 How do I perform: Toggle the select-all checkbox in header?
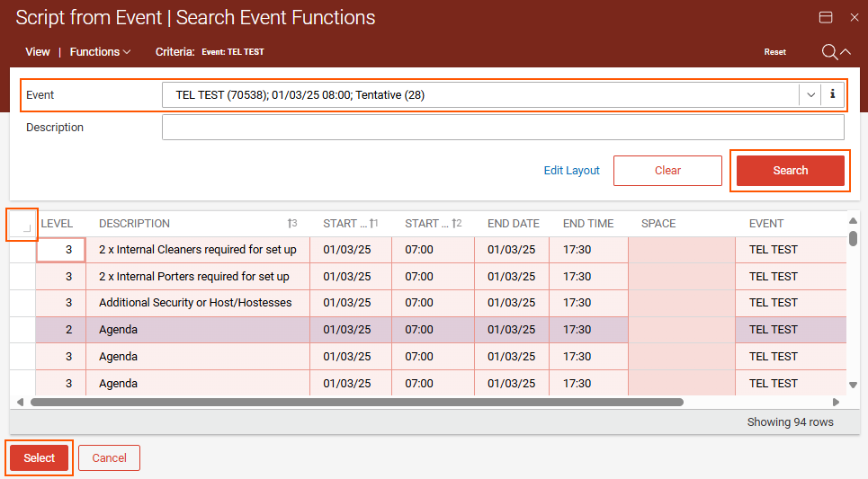pyautogui.click(x=22, y=224)
